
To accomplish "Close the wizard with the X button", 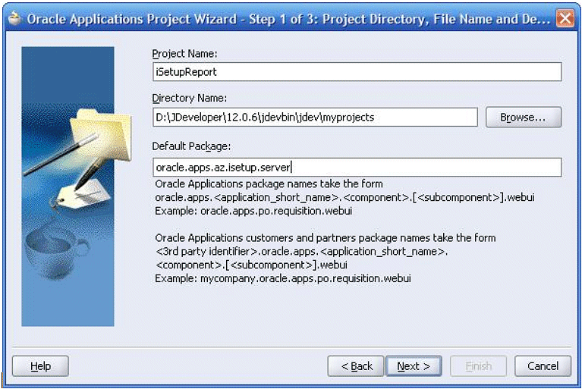I will (x=565, y=18).
